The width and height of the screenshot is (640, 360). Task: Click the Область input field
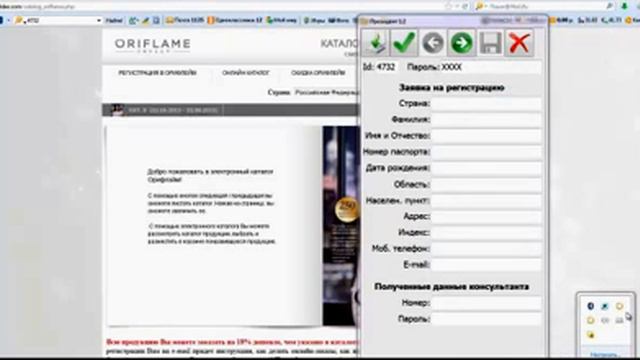pyautogui.click(x=486, y=184)
